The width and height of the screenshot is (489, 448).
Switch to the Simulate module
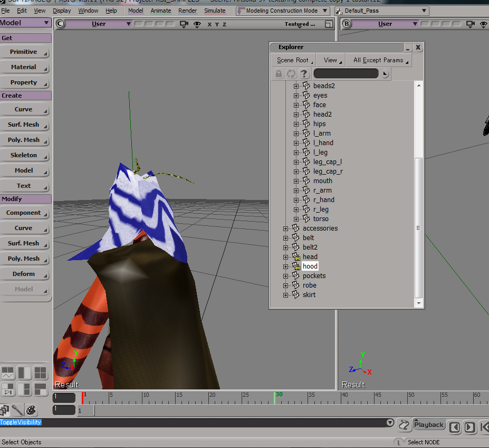215,11
